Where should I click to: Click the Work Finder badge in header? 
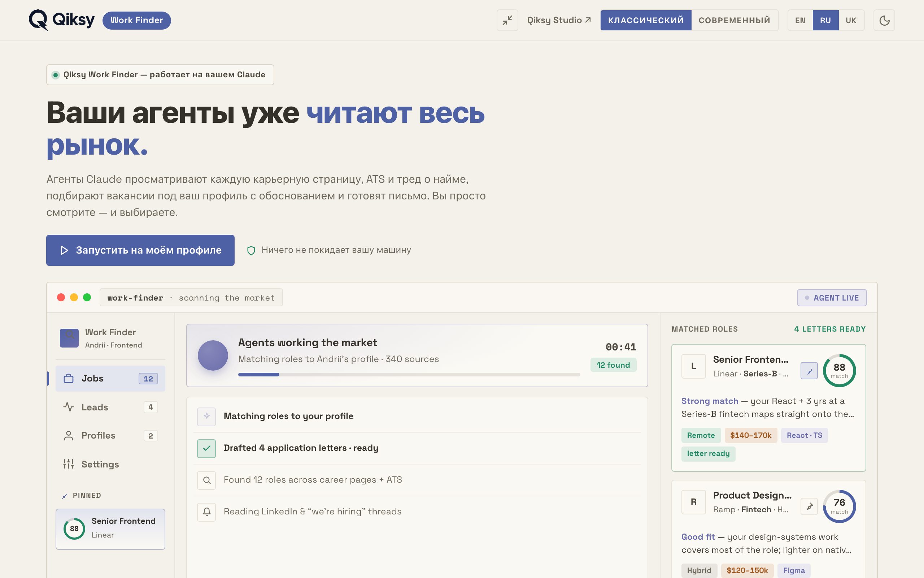[x=137, y=20]
